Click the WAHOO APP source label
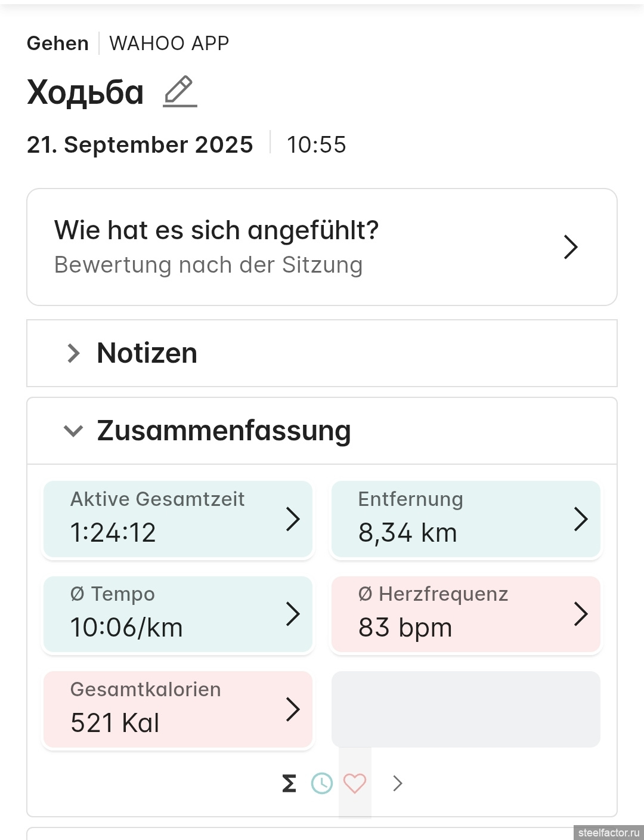This screenshot has width=644, height=840. point(169,44)
